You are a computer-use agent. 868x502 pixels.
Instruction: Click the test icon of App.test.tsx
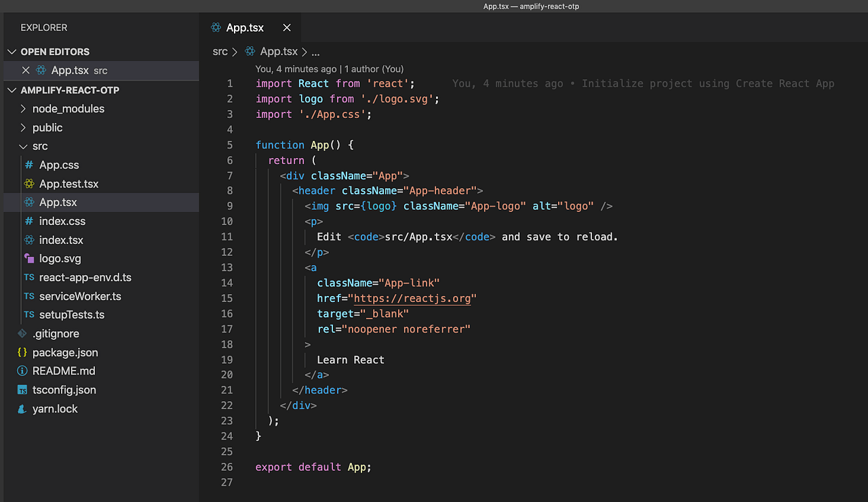coord(28,184)
